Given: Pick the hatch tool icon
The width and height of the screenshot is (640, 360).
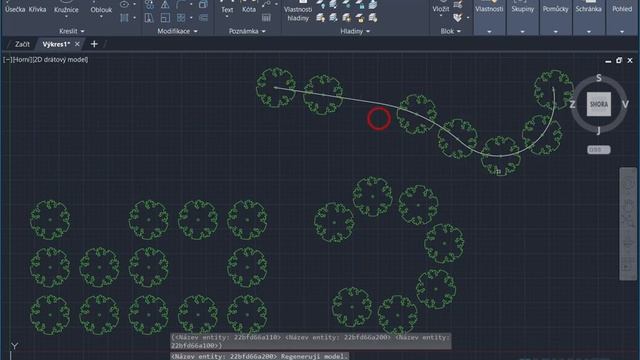Looking at the screenshot, I should (x=124, y=18).
